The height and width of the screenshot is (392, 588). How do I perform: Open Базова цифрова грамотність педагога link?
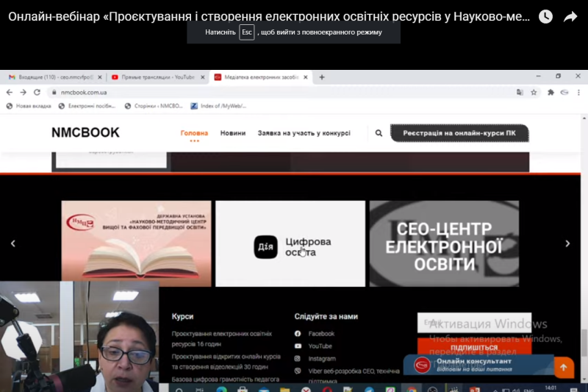tap(226, 379)
